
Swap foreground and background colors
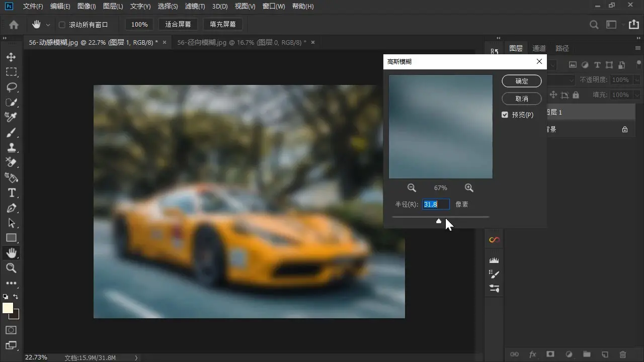click(x=16, y=297)
